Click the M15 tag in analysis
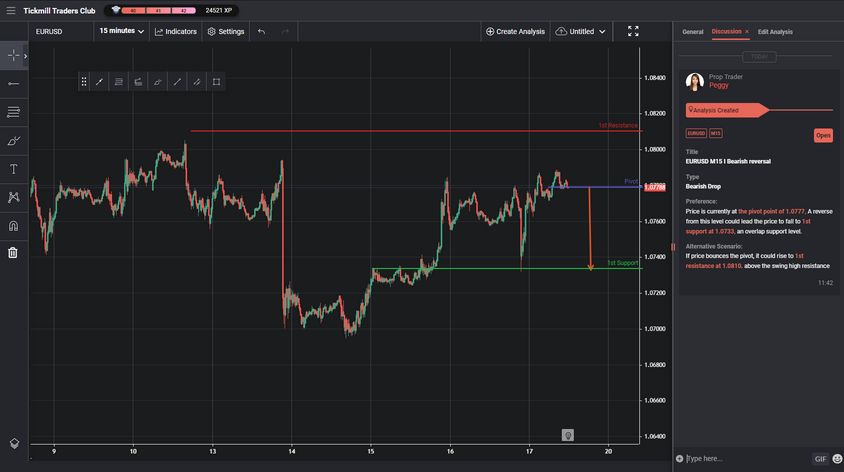The width and height of the screenshot is (844, 472). point(715,133)
